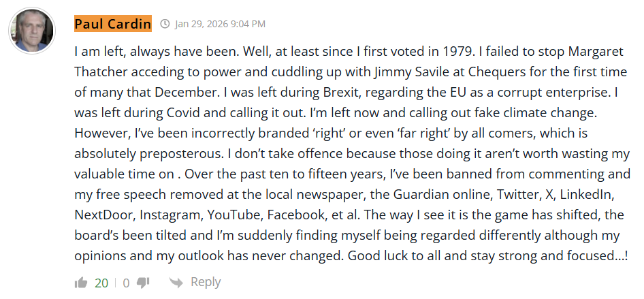The image size is (644, 299).
Task: Open Paul Cardin's avatar photo
Action: [x=32, y=31]
